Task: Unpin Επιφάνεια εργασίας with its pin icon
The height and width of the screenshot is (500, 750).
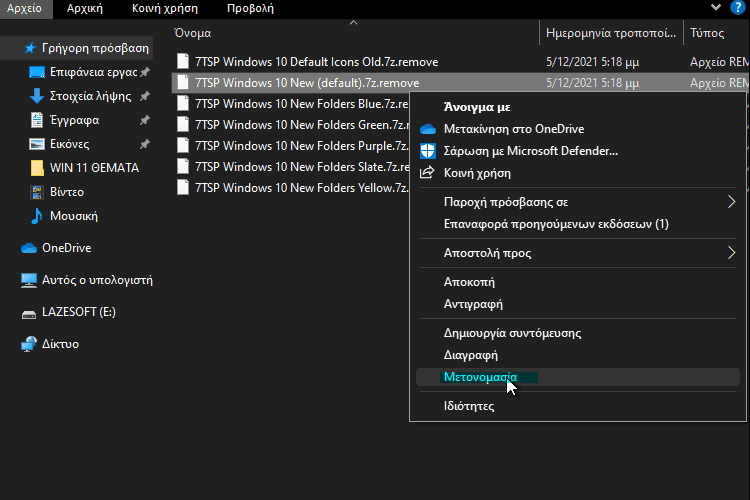Action: 145,72
